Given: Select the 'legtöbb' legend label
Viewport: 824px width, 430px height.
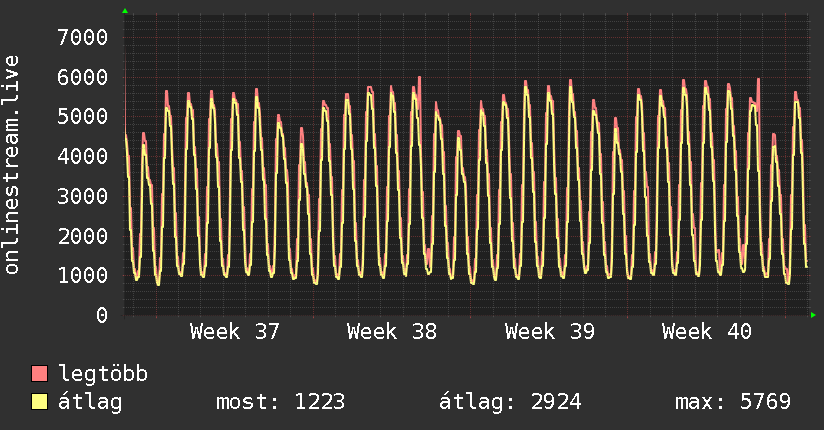Looking at the screenshot, I should click(103, 373).
